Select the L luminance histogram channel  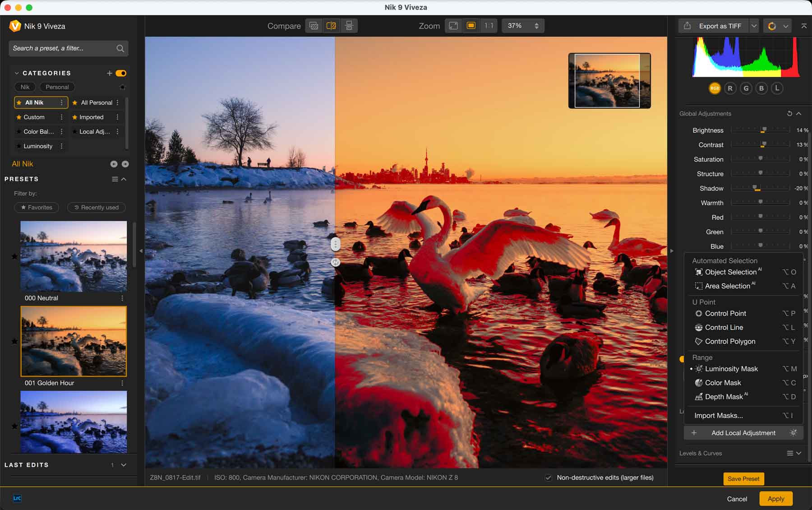[777, 88]
